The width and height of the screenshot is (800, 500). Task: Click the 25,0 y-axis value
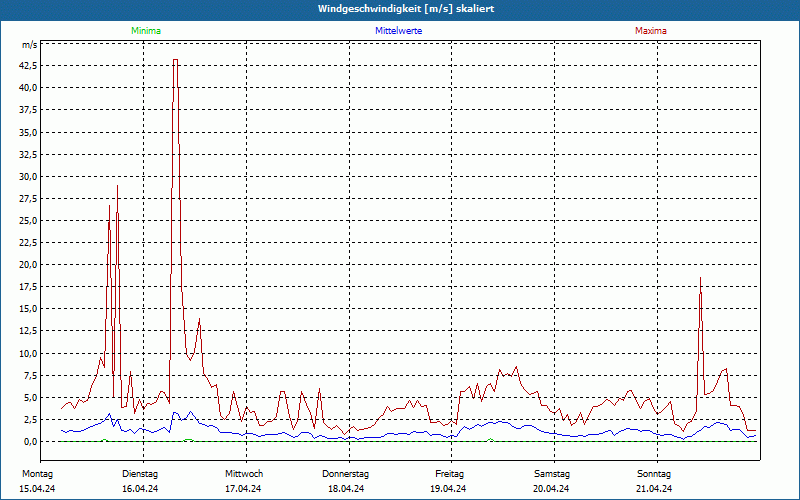(x=28, y=220)
